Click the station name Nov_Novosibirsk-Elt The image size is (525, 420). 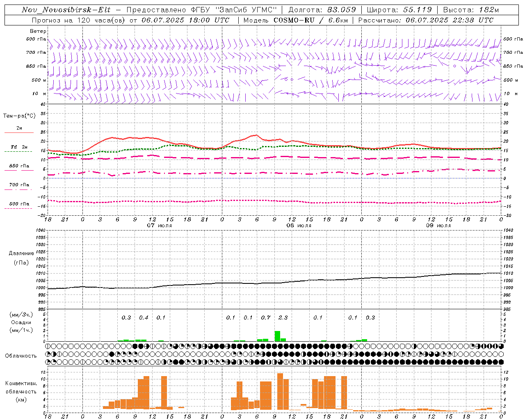[x=66, y=10]
